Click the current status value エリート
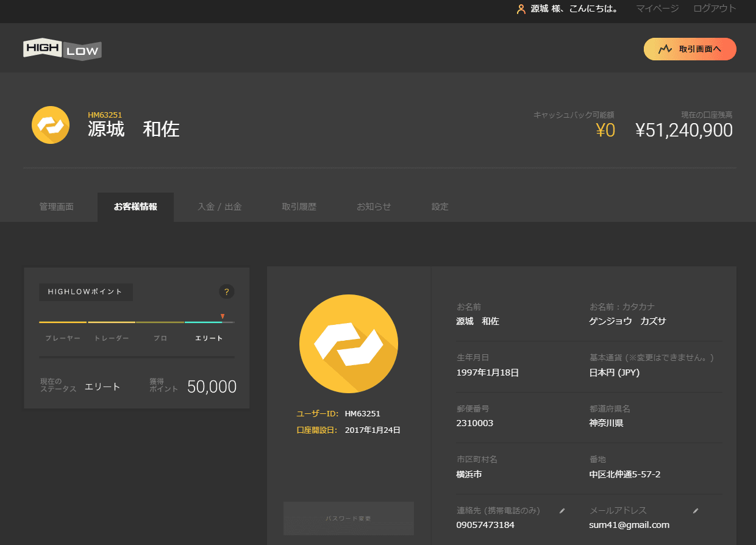Screen dimensions: 756x545 pos(102,386)
